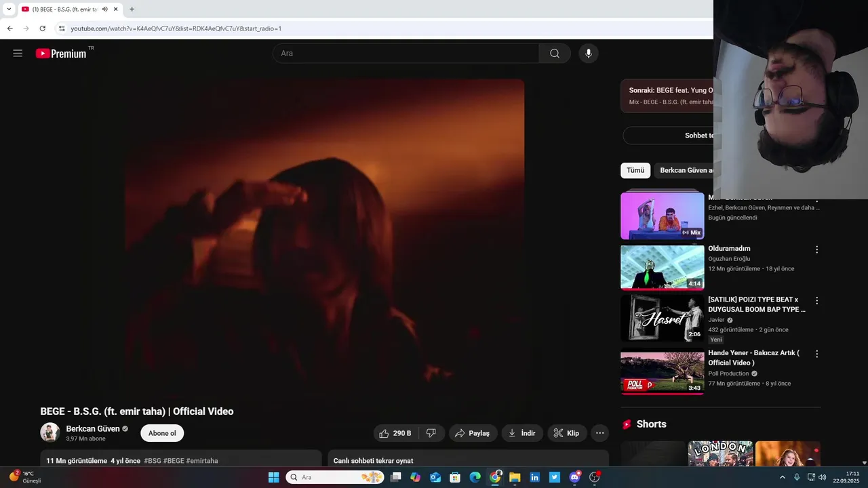
Task: Click the youtube.com address bar URL
Action: click(x=176, y=28)
